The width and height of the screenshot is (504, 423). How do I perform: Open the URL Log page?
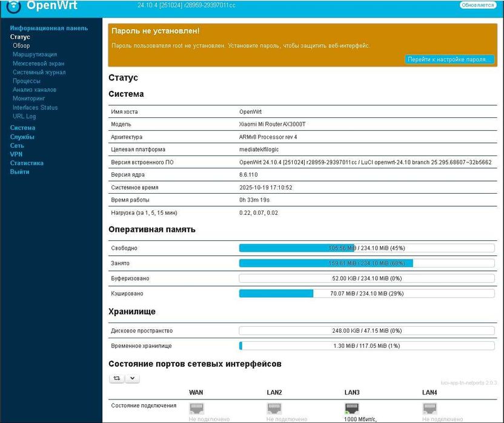tap(24, 116)
